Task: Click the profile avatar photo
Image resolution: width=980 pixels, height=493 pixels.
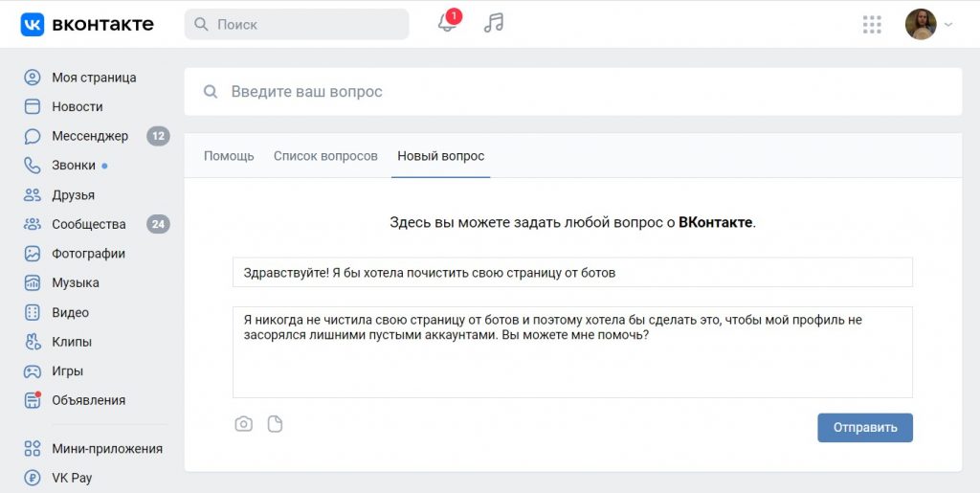Action: click(921, 24)
